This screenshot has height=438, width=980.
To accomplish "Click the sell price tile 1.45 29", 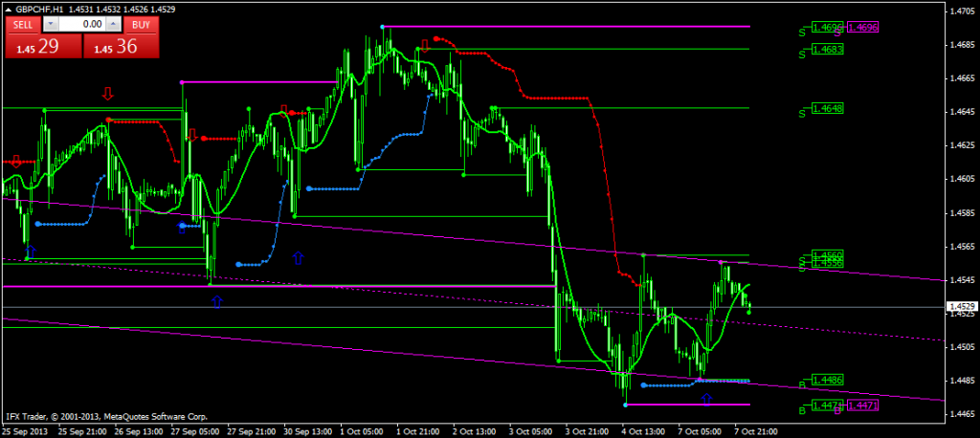I will click(x=42, y=46).
